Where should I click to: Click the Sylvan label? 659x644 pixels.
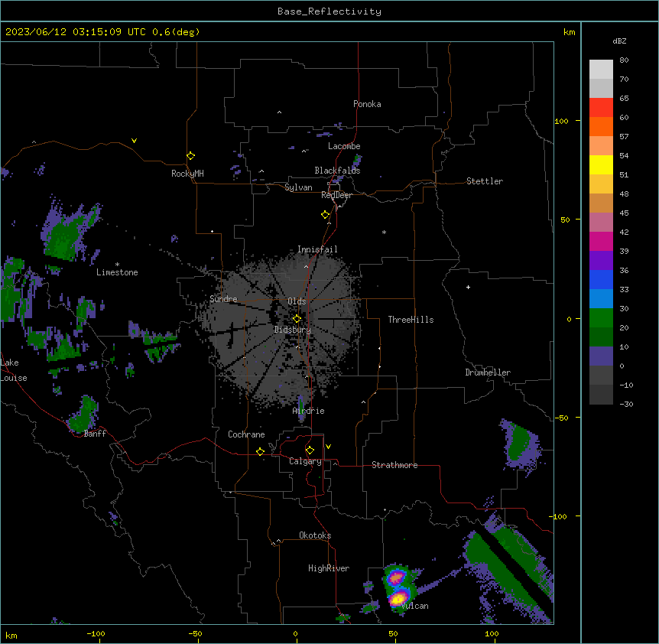[x=298, y=187]
